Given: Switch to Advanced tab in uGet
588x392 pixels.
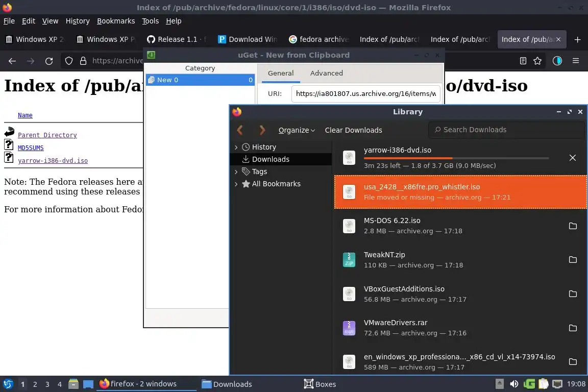Looking at the screenshot, I should [x=326, y=73].
